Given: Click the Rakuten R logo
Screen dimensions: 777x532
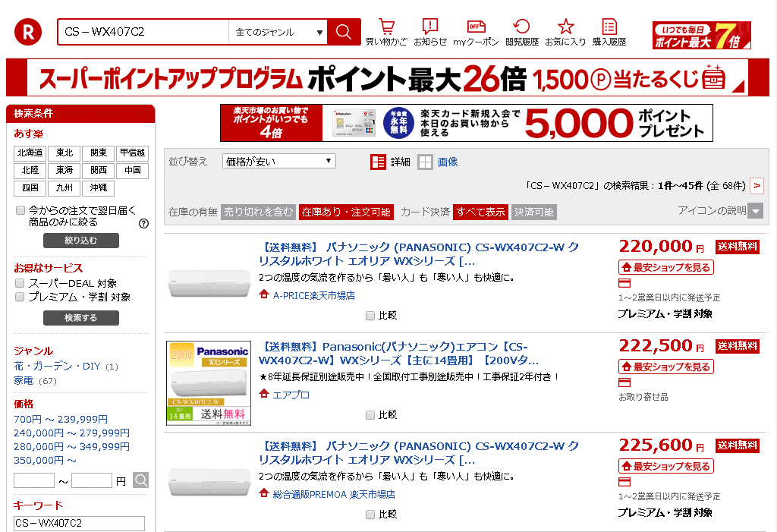Looking at the screenshot, I should [28, 32].
